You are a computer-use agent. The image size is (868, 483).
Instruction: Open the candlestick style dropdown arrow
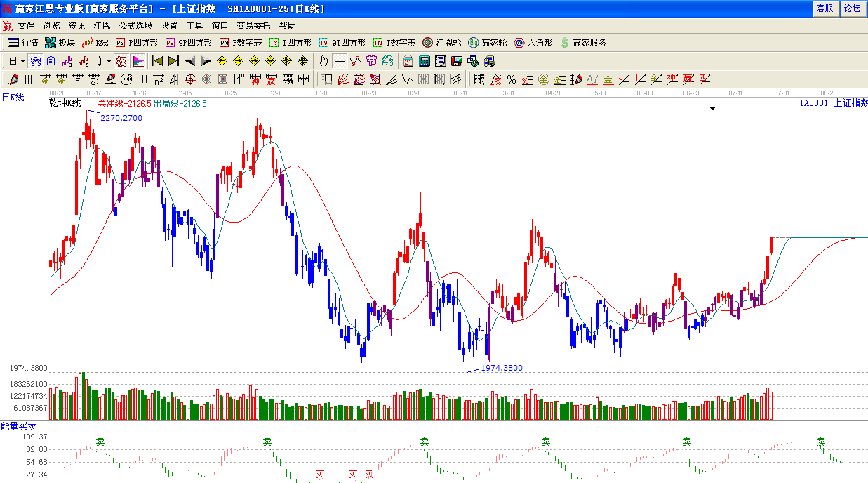pyautogui.click(x=109, y=61)
